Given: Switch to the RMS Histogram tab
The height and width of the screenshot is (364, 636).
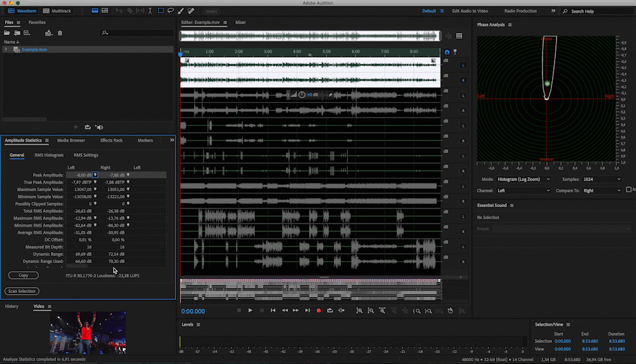Looking at the screenshot, I should click(x=49, y=155).
